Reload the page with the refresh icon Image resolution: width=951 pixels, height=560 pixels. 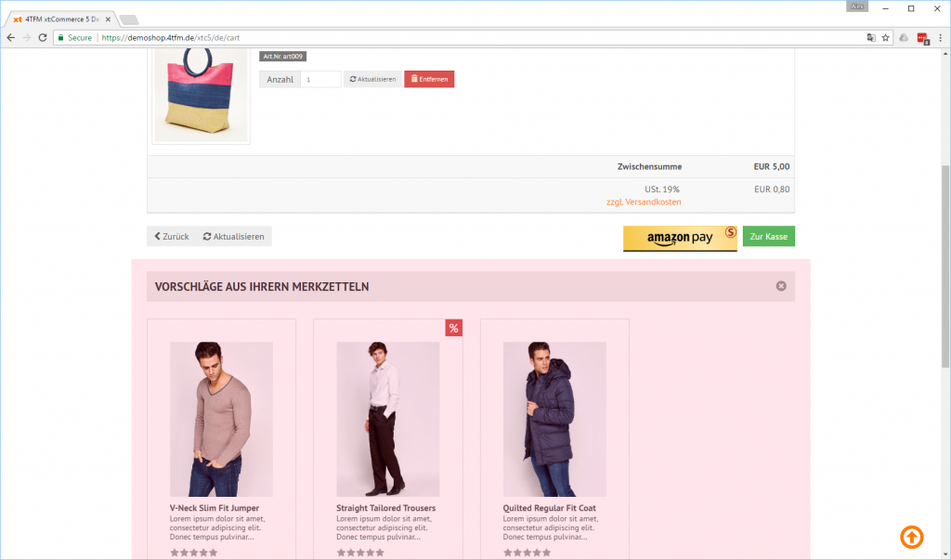(x=43, y=37)
